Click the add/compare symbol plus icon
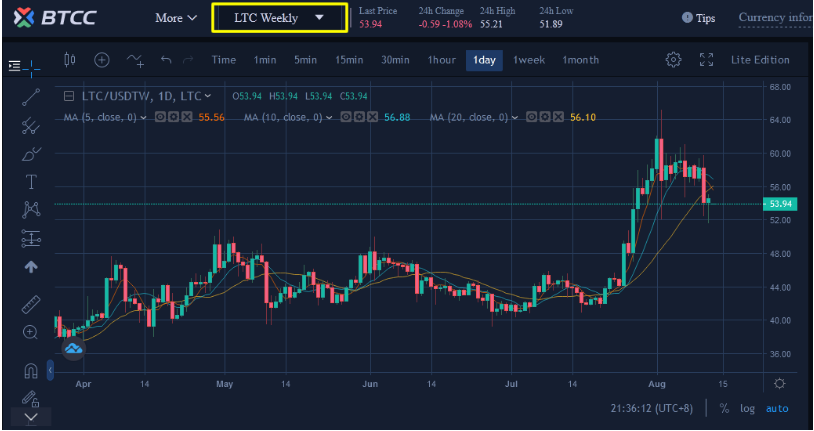The height and width of the screenshot is (431, 814). click(102, 60)
